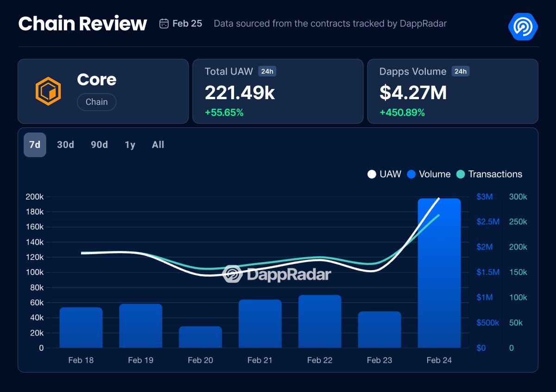Click the Chain tag under Core
The width and height of the screenshot is (556, 392).
(96, 102)
